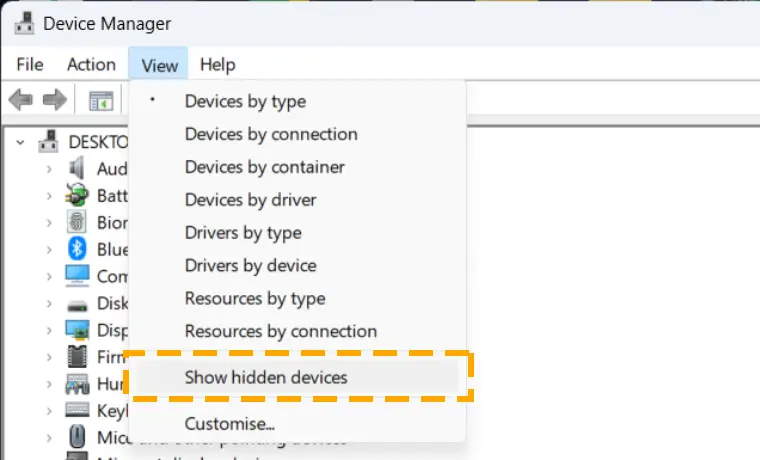The image size is (760, 460).
Task: Toggle the console tree pane toolbar icon
Action: 101,101
